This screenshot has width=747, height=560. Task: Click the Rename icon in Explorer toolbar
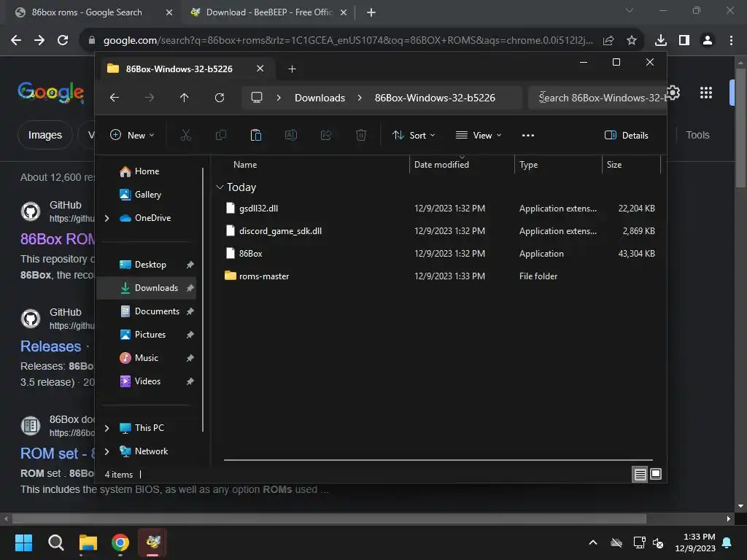point(290,135)
